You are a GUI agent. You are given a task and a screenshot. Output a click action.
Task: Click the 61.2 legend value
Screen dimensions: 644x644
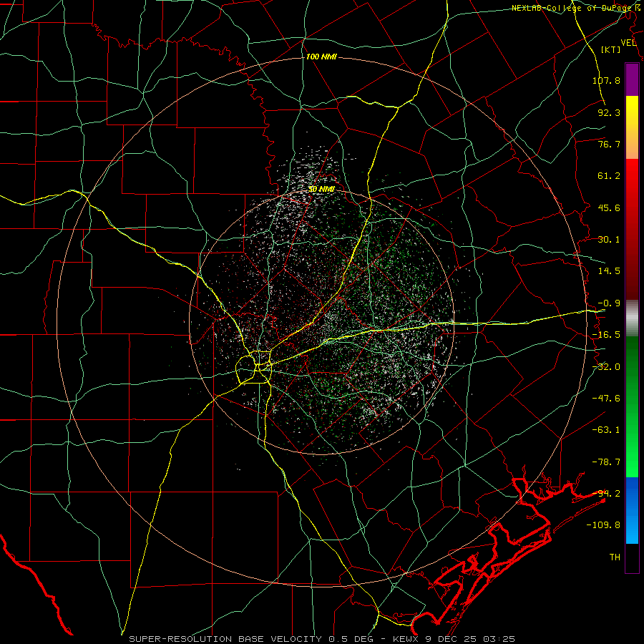pyautogui.click(x=609, y=176)
